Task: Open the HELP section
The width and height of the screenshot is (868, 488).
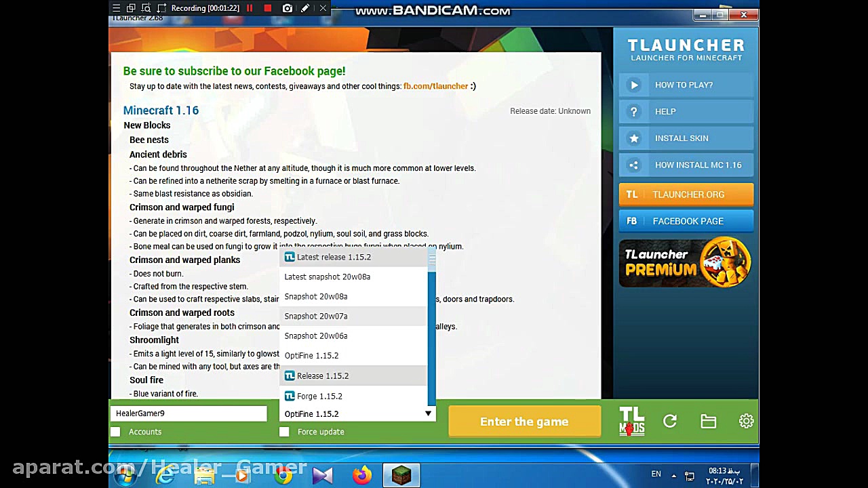Action: tap(686, 111)
